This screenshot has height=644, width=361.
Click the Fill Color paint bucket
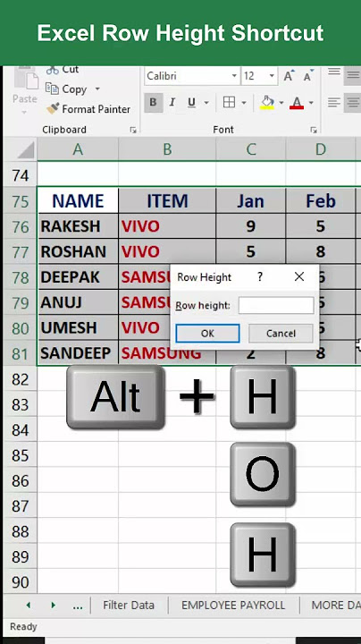click(267, 103)
